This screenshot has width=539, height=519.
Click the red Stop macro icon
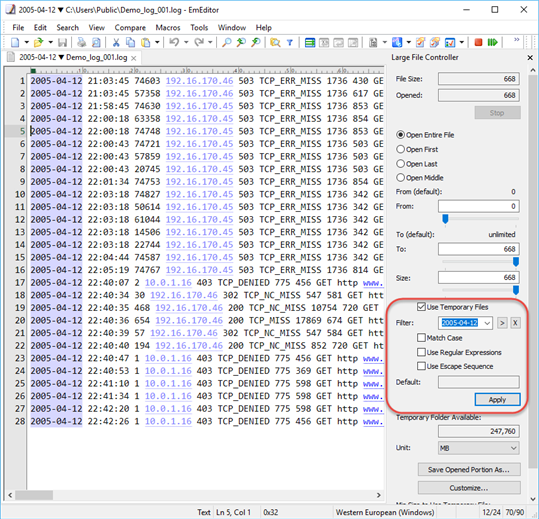478,42
